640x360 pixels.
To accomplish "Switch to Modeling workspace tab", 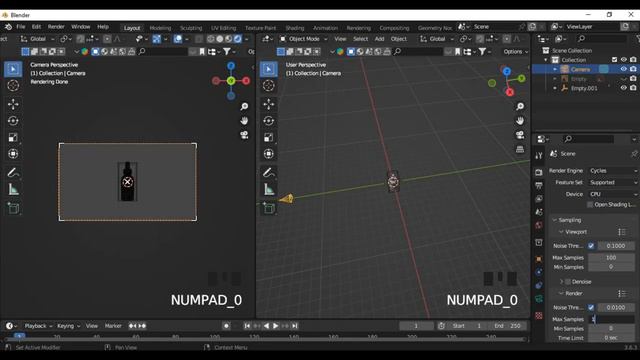I will click(x=160, y=28).
